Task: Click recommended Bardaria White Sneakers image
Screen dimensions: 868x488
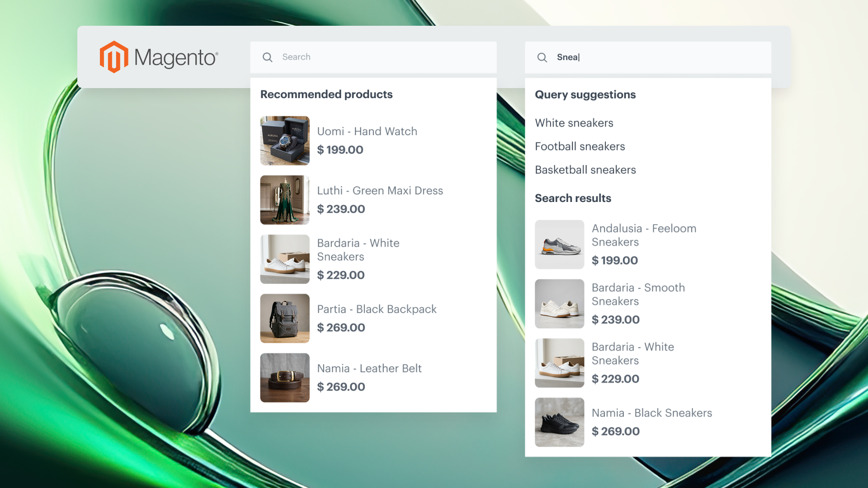Action: 285,259
